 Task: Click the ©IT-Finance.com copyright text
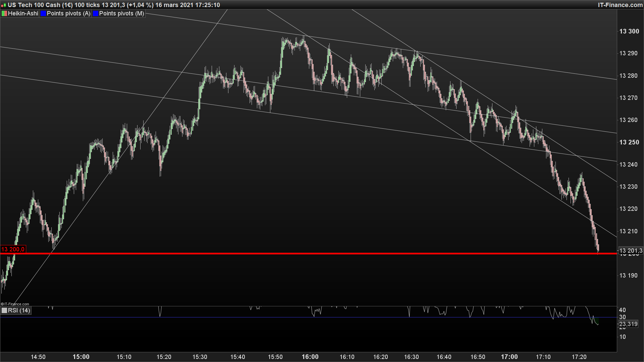coord(15,304)
